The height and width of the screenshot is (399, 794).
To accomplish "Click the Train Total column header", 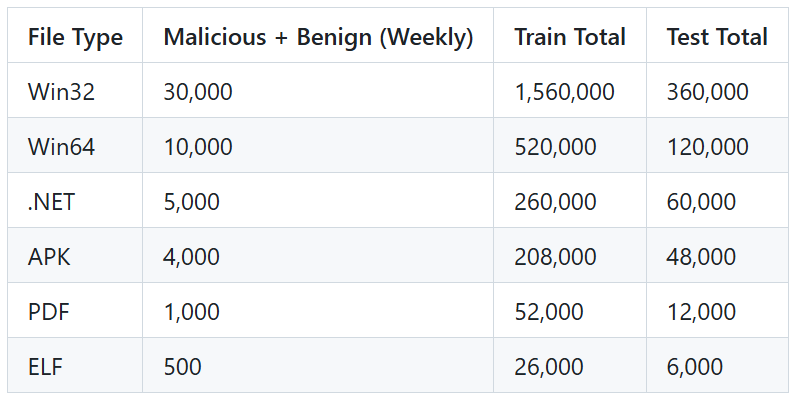I will point(570,37).
